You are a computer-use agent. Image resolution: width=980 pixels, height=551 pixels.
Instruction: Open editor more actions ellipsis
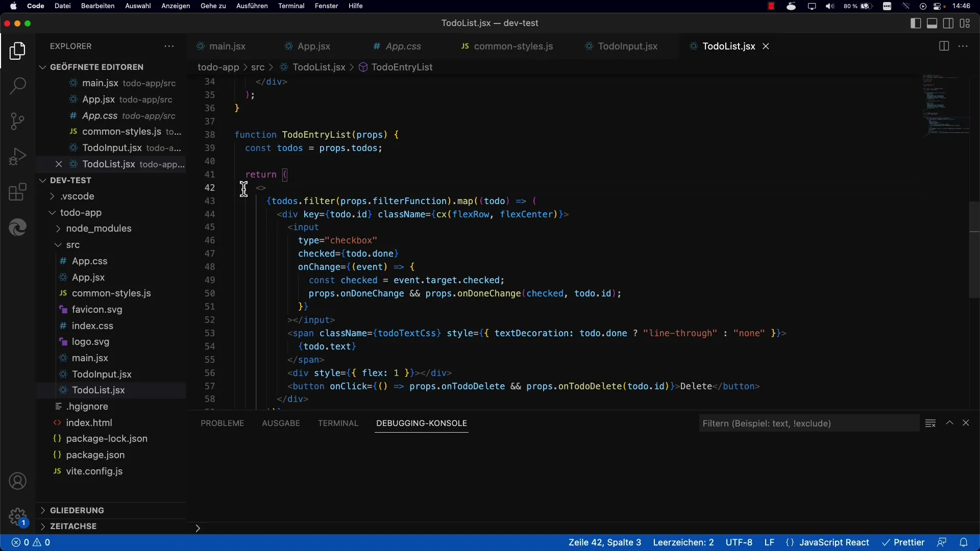(x=963, y=46)
